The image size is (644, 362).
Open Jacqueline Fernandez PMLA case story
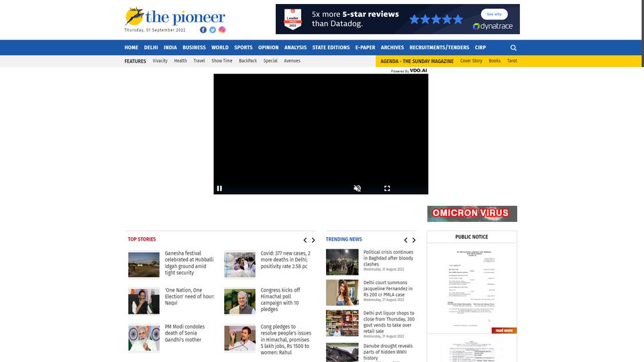coord(388,288)
